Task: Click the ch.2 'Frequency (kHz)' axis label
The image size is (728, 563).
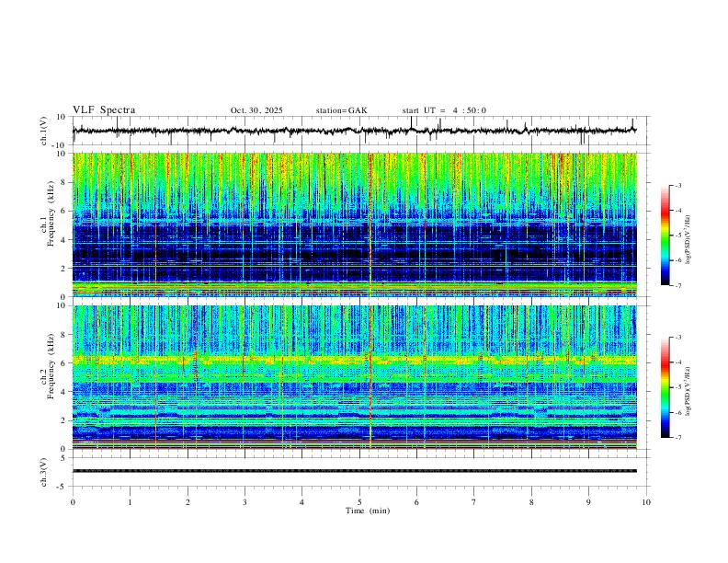Action: [51, 366]
